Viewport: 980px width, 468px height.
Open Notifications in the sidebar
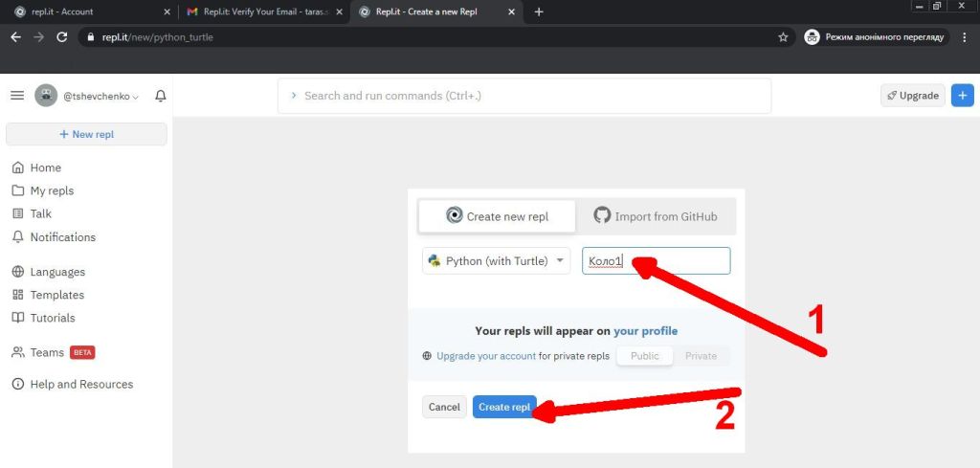coord(54,236)
